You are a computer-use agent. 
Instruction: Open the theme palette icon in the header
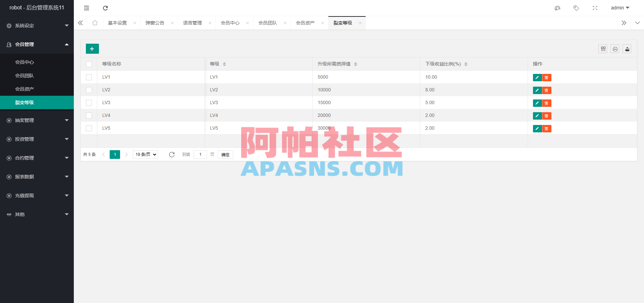coord(557,8)
